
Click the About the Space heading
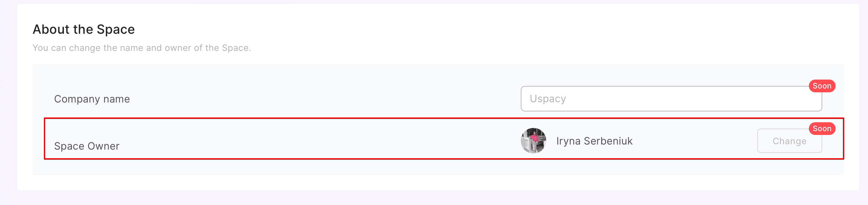(84, 29)
